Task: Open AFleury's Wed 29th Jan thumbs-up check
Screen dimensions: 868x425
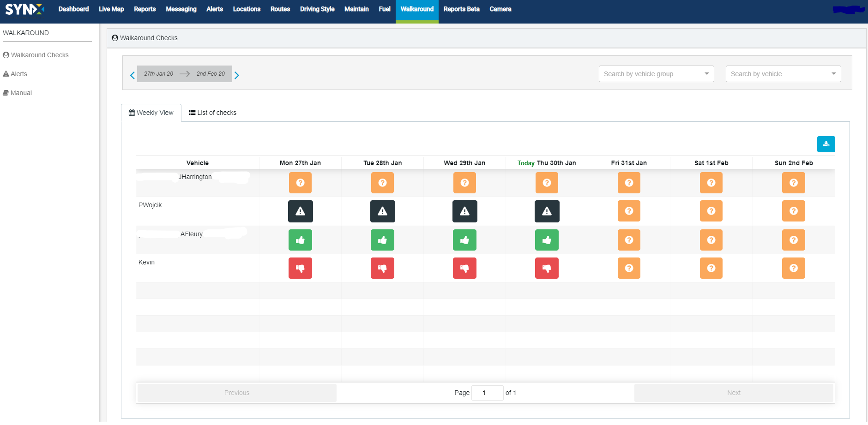Action: pos(464,240)
